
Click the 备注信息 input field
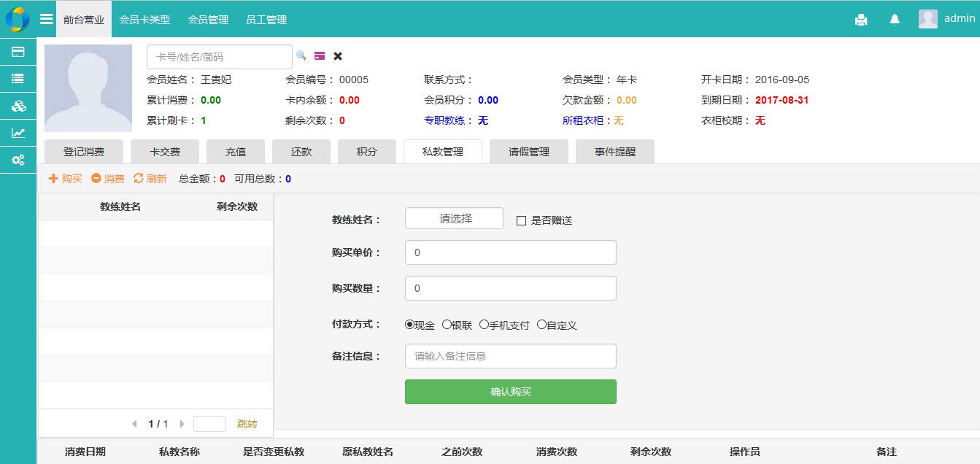(510, 356)
